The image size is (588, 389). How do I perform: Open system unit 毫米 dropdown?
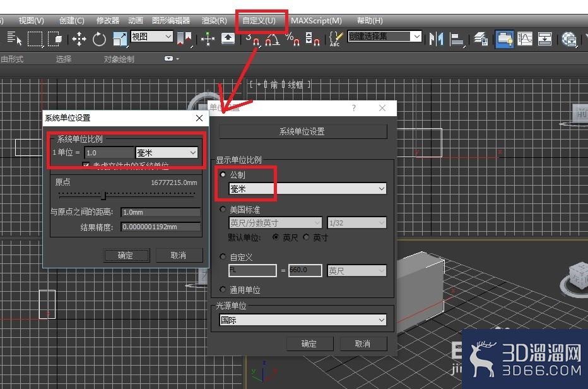point(167,153)
